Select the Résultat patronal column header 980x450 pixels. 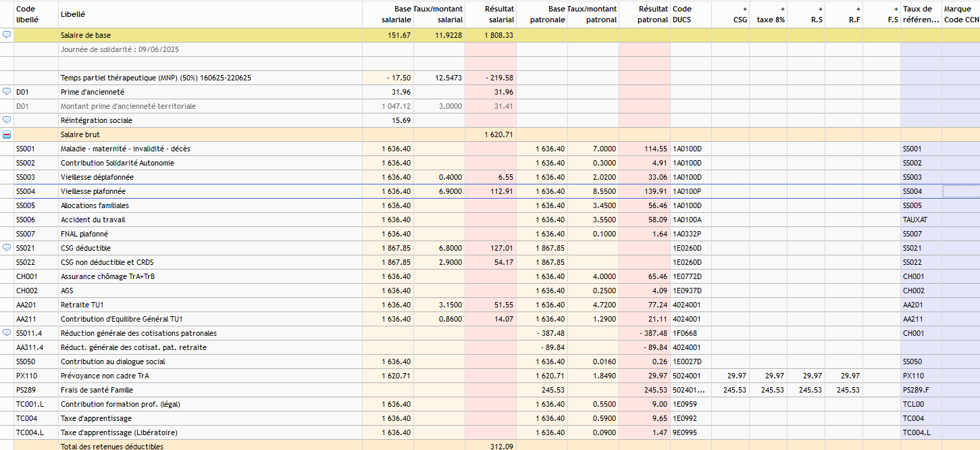[644, 14]
